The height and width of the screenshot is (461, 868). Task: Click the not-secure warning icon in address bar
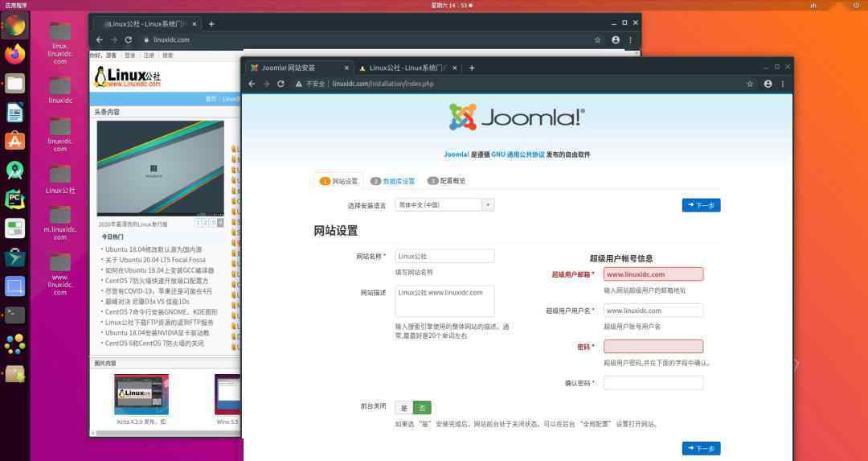299,84
